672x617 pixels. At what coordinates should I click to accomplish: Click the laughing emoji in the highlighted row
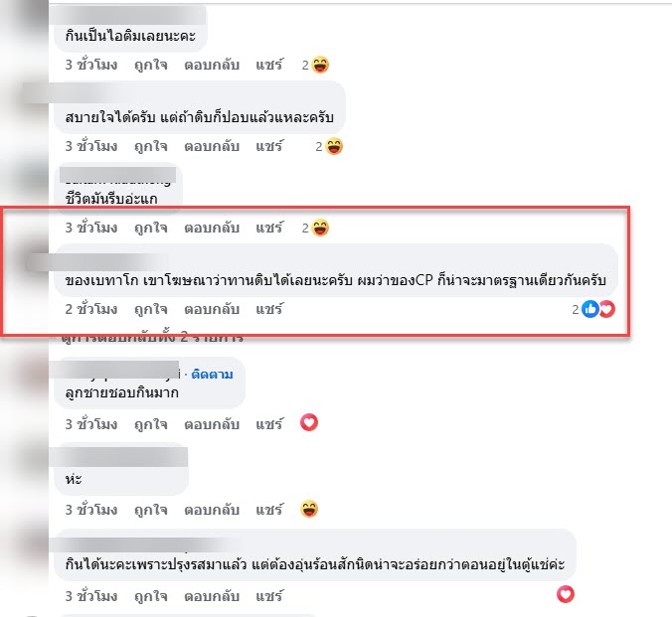[x=320, y=228]
